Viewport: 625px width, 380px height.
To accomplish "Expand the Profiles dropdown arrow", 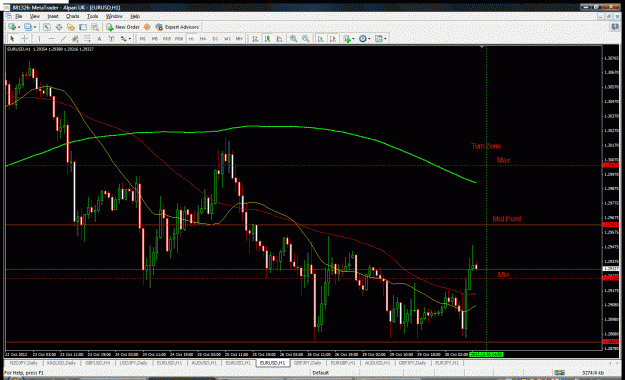I will point(35,27).
